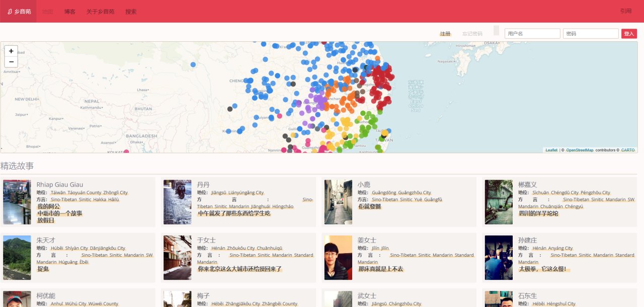This screenshot has width=644, height=307.
Task: Click the speaker name 姜女士
Action: click(367, 241)
